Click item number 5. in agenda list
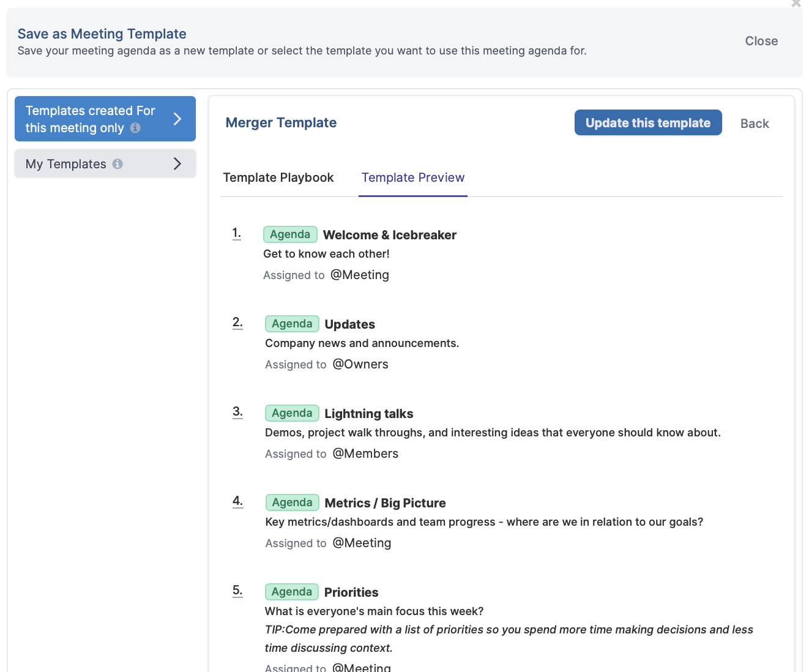The image size is (809, 672). 237,591
